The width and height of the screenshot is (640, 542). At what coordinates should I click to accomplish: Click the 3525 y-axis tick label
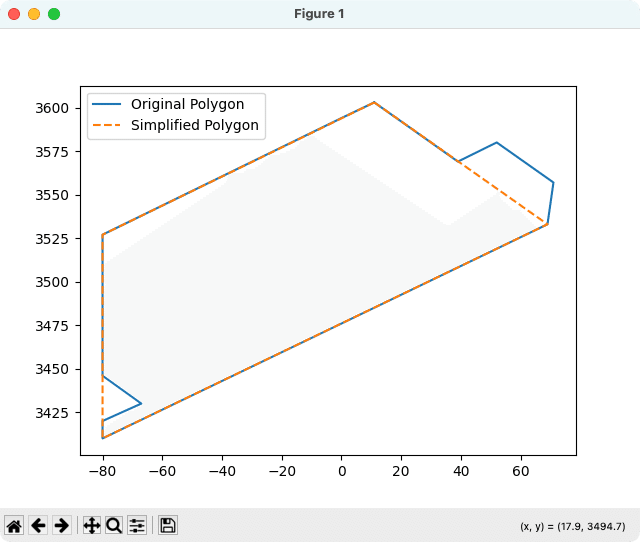point(52,239)
